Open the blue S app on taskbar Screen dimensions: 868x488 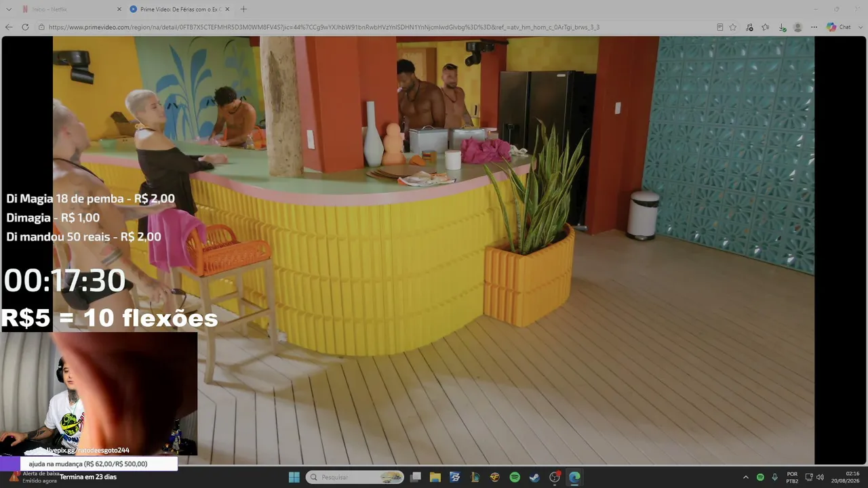pos(455,477)
